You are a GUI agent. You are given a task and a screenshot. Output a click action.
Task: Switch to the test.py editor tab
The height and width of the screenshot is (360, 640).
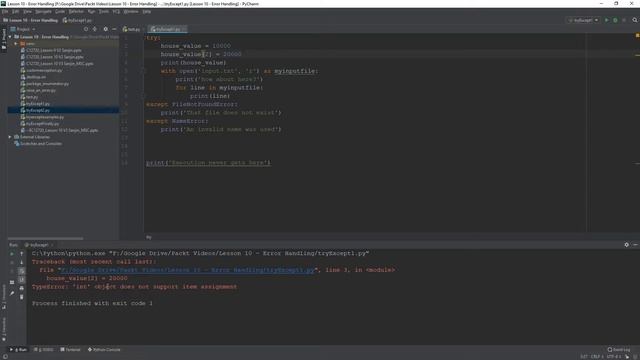132,29
